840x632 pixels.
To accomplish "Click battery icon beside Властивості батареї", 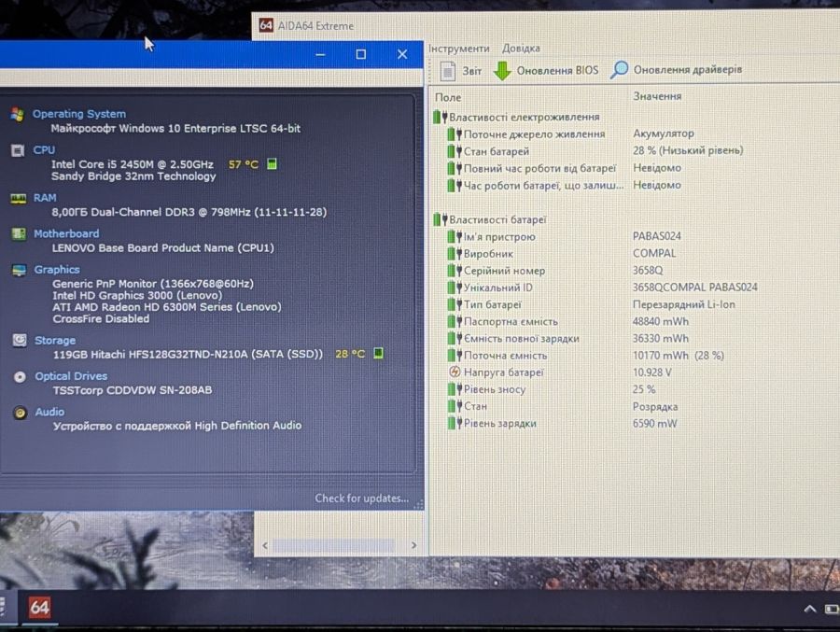I will 440,219.
